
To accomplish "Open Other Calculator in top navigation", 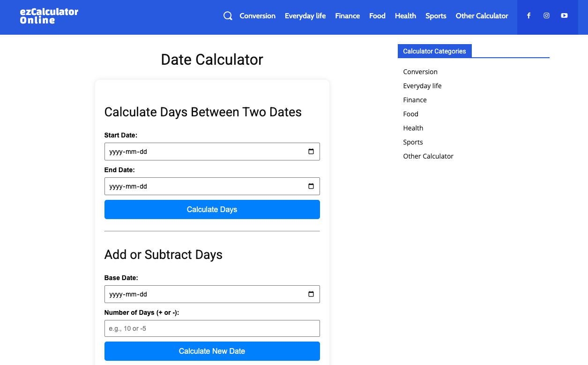I will click(x=482, y=16).
